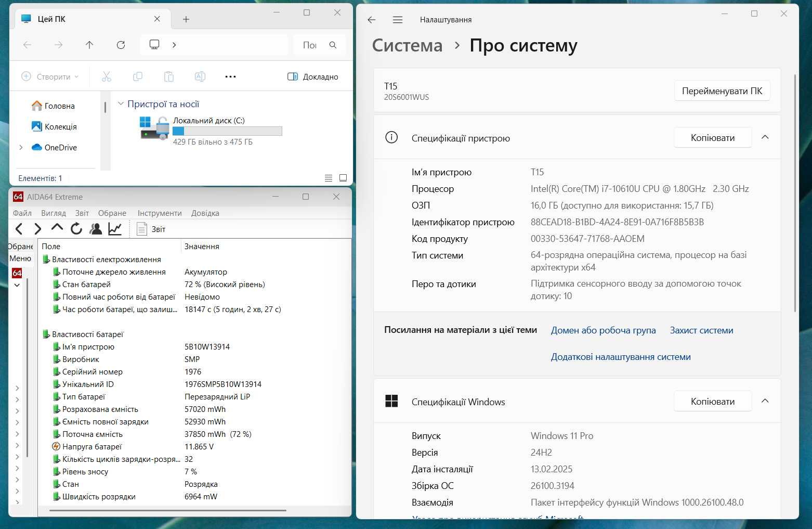
Task: Open Захист системи link
Action: (x=701, y=330)
